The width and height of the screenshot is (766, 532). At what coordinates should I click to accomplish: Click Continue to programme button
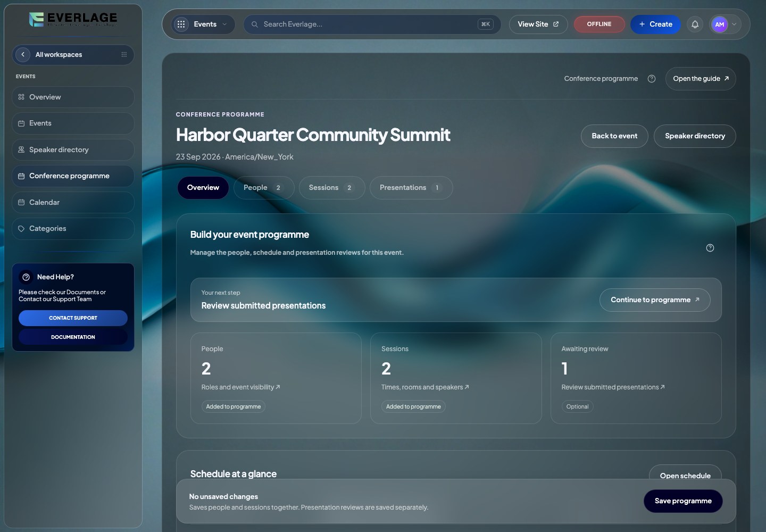click(x=655, y=300)
